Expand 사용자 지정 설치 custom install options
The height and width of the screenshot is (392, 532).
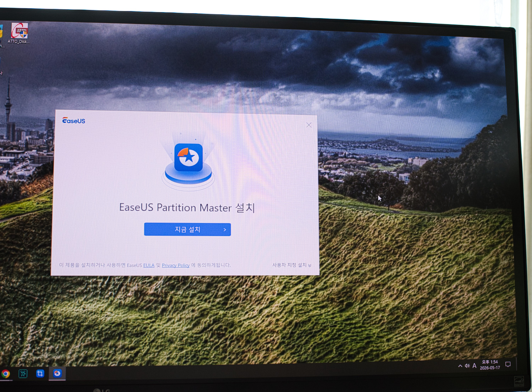pos(292,265)
